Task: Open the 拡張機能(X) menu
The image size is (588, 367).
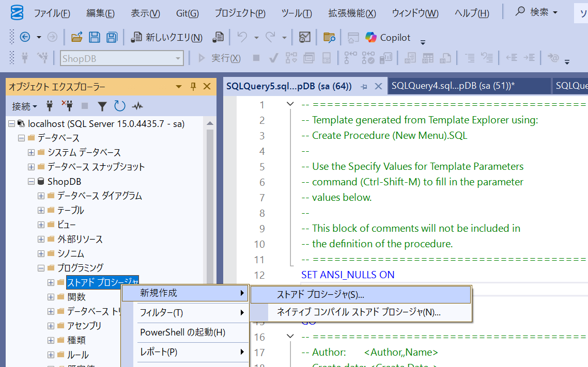Action: [x=352, y=13]
